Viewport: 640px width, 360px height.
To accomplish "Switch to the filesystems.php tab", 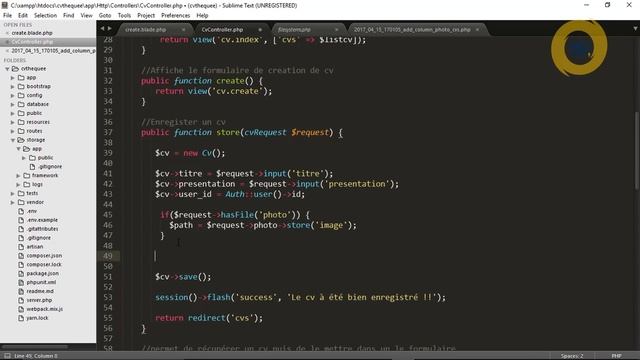I will pyautogui.click(x=304, y=30).
